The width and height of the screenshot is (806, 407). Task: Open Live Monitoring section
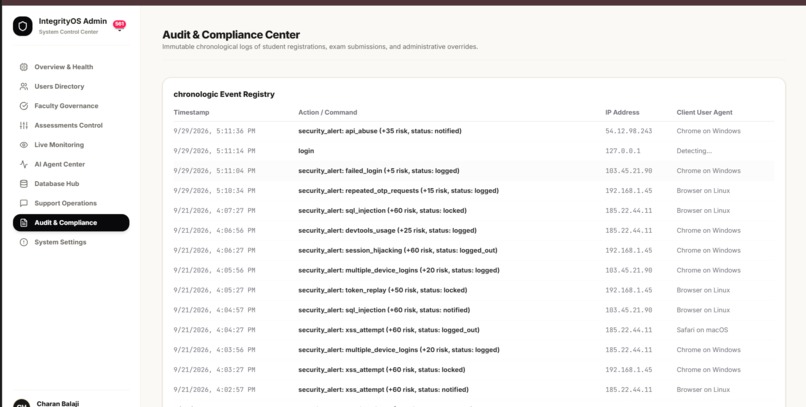(x=71, y=145)
